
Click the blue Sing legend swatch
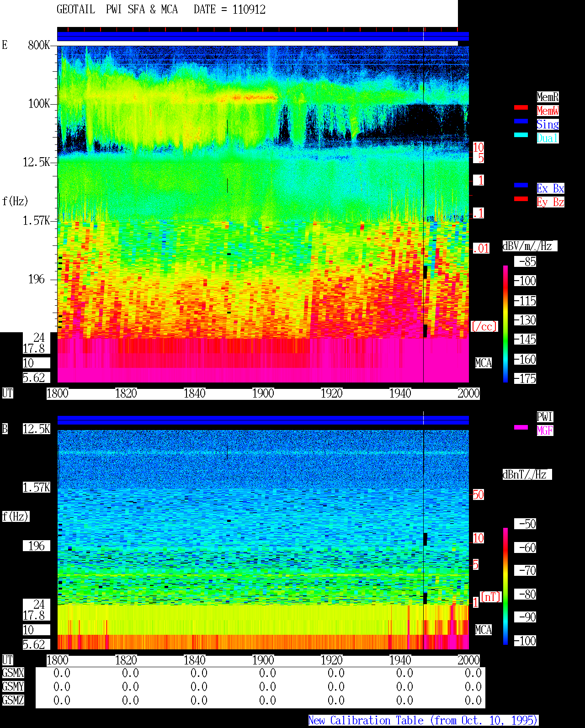pos(521,121)
